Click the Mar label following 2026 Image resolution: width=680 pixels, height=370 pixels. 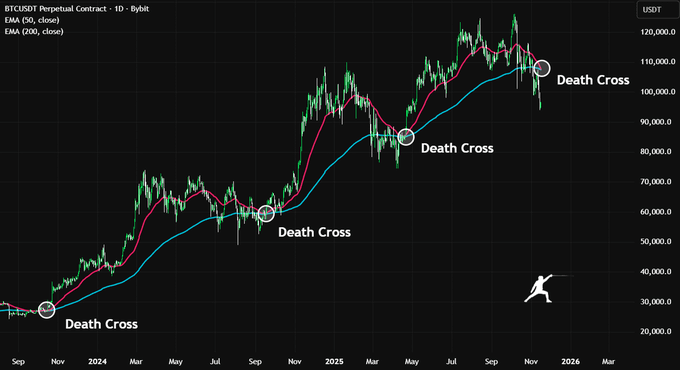[608, 361]
